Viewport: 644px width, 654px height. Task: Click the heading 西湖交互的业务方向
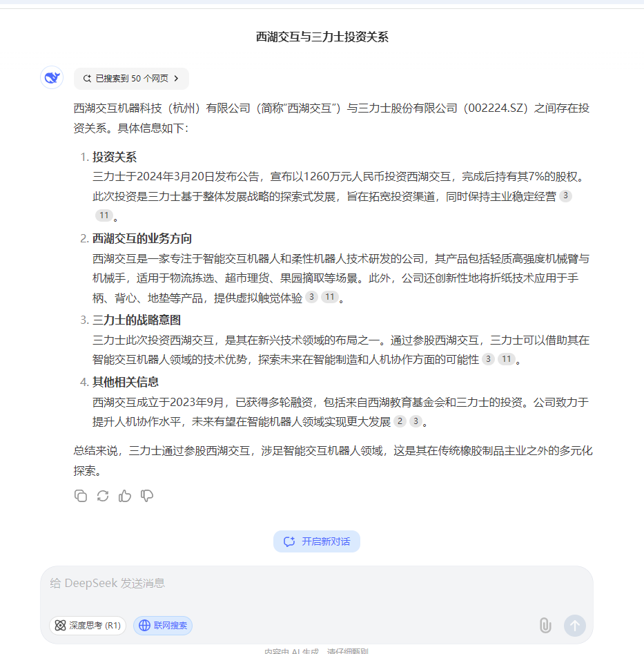click(142, 238)
